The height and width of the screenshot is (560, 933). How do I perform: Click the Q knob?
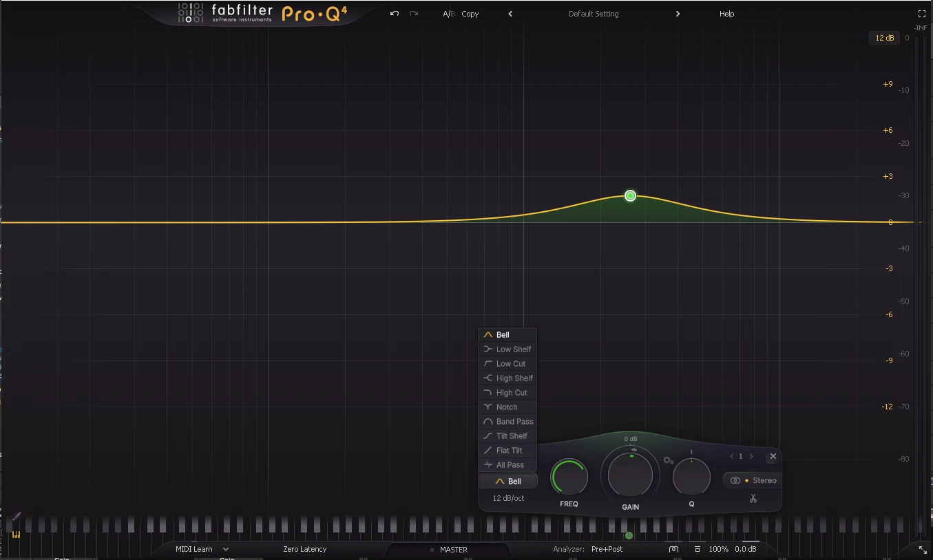[691, 477]
